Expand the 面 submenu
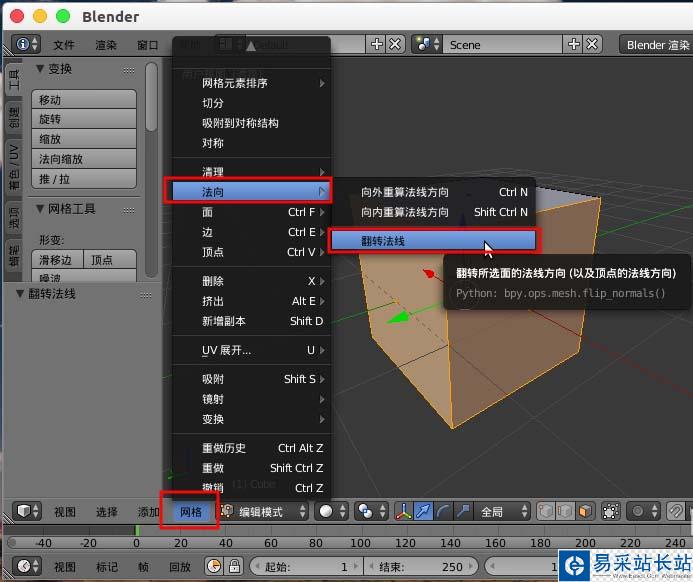 (x=251, y=212)
